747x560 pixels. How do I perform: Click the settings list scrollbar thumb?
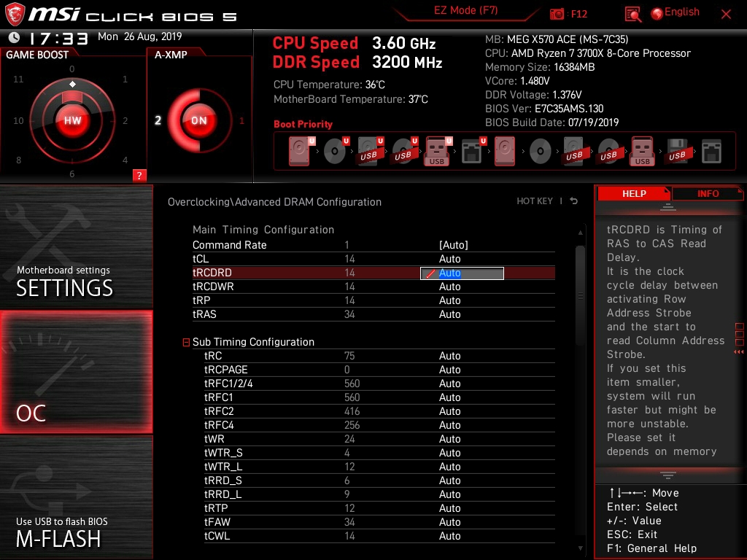580,295
